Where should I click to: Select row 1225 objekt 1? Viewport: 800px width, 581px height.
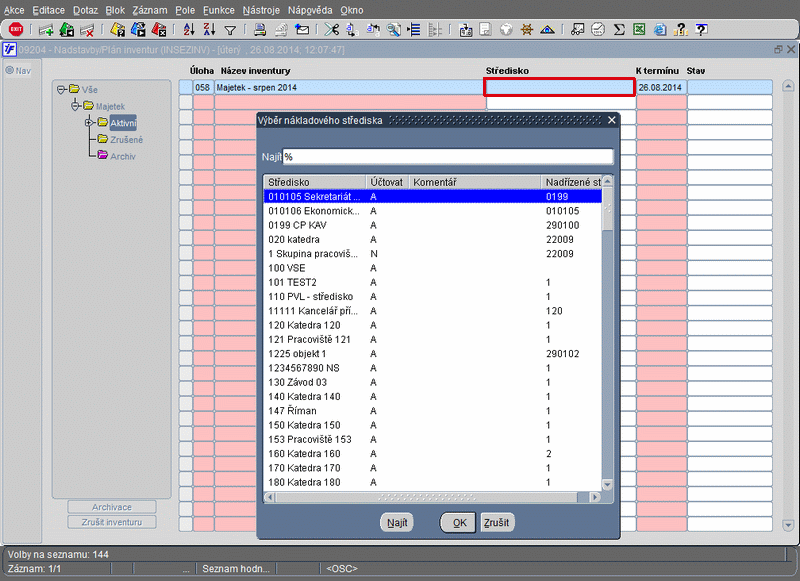coord(433,353)
